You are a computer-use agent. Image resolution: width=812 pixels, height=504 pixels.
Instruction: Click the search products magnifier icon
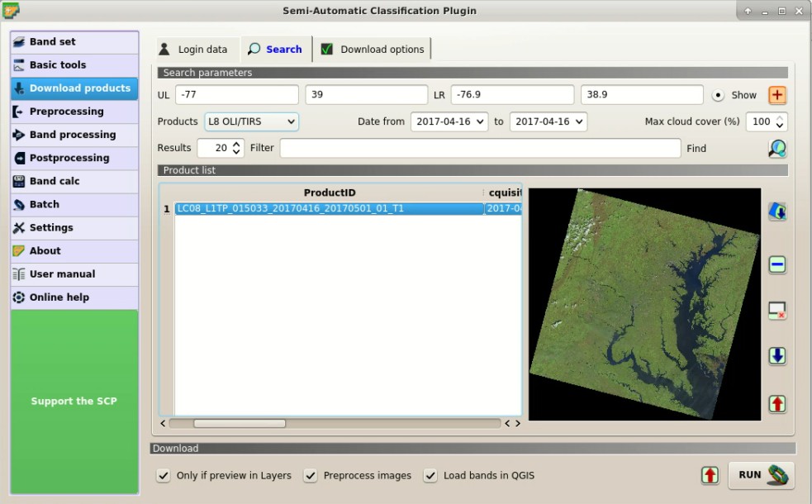(x=776, y=149)
